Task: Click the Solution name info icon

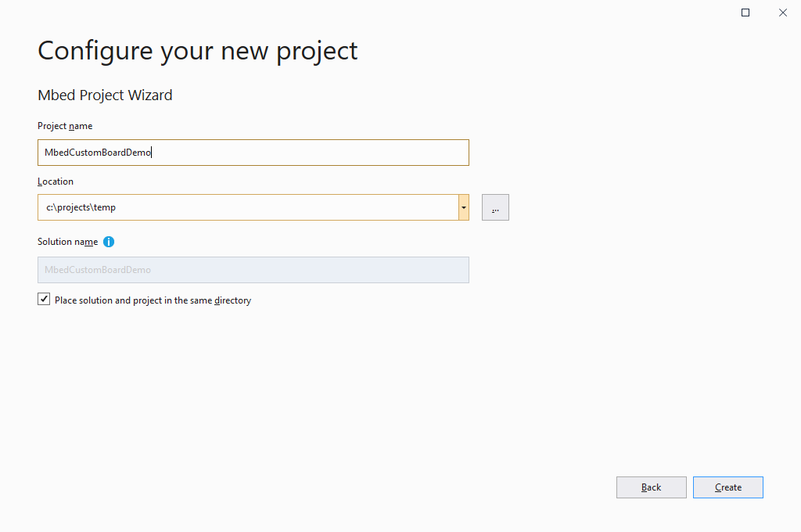Action: 108,242
